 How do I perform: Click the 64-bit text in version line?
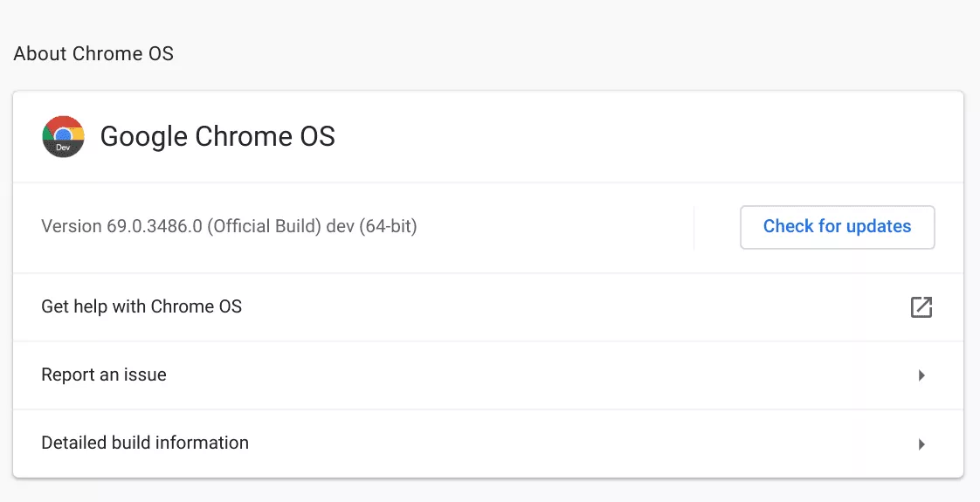tap(388, 227)
